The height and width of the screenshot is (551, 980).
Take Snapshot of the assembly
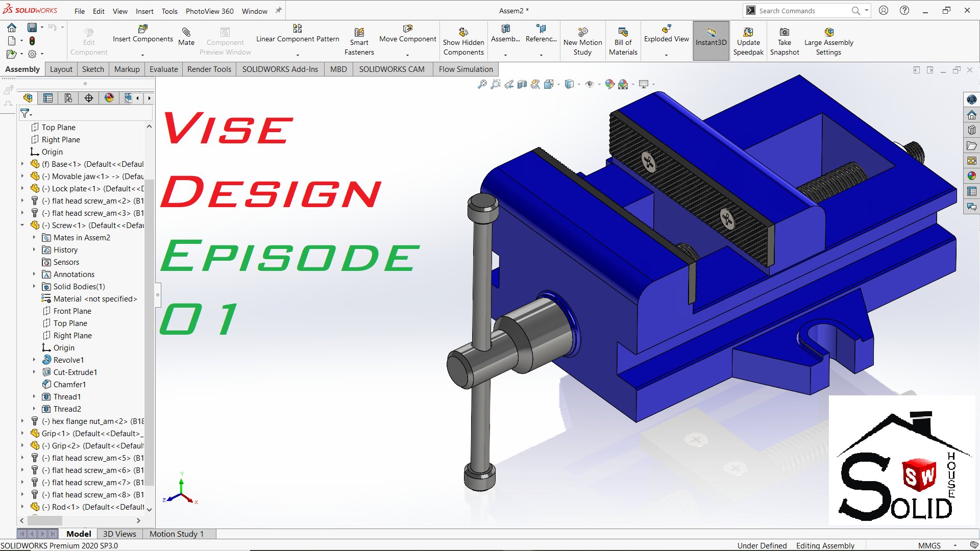[785, 41]
